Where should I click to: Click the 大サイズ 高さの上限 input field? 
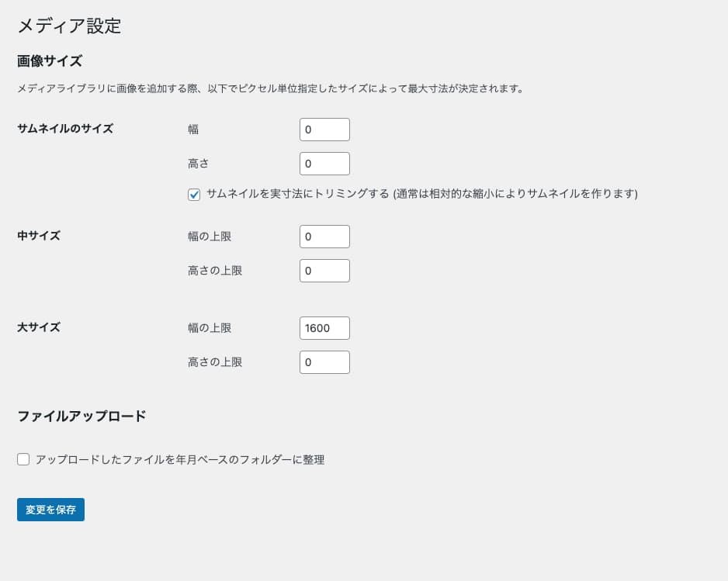point(324,362)
